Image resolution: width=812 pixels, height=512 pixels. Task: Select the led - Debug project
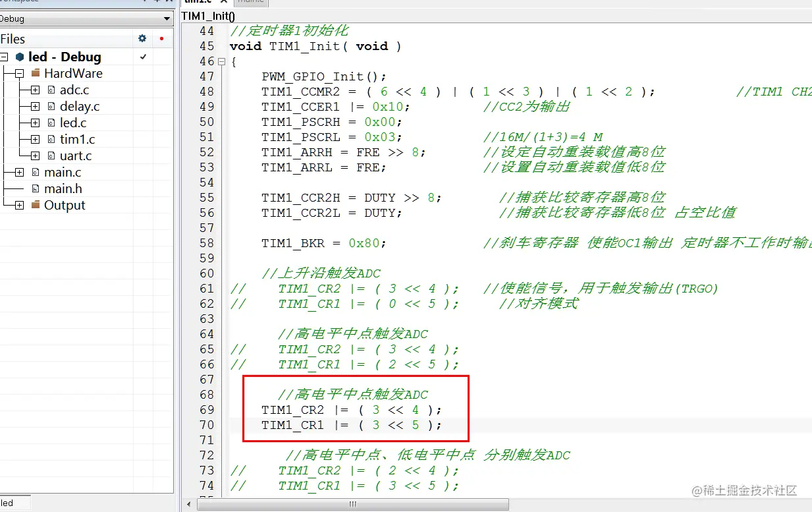(x=65, y=57)
